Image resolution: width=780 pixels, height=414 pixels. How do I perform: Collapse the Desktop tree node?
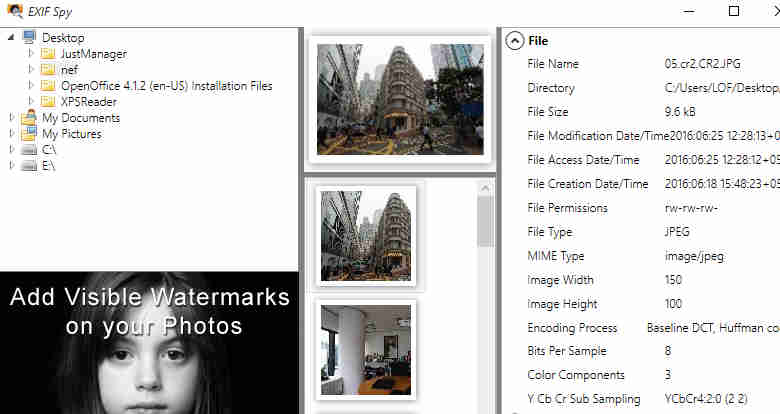coord(11,37)
